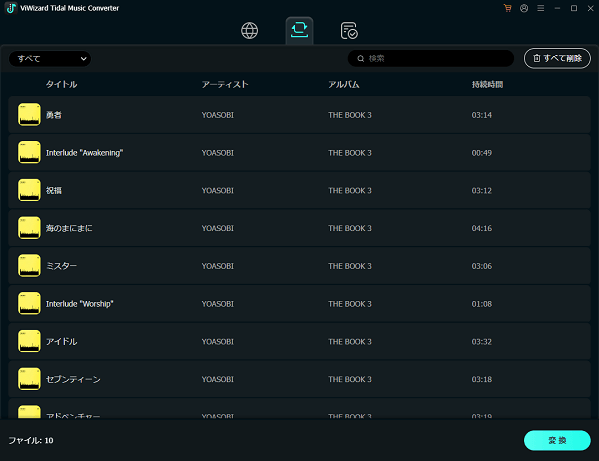Close the ViWizard window

(590, 8)
